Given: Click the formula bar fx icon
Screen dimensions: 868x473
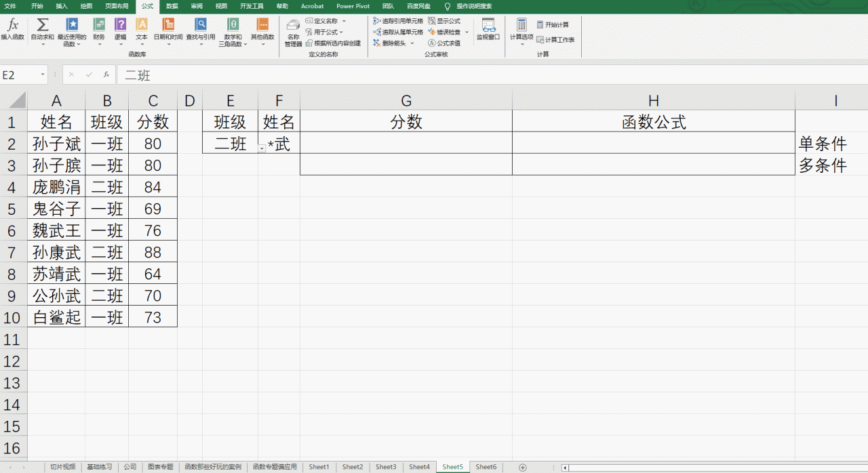Looking at the screenshot, I should click(106, 75).
